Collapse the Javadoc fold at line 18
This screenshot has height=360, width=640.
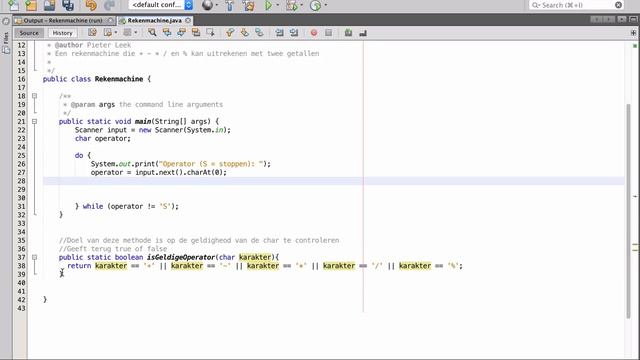coord(34,96)
